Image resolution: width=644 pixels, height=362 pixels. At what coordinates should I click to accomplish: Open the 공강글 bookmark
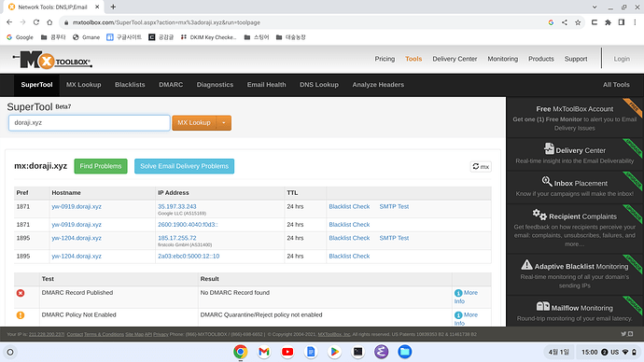(x=161, y=37)
